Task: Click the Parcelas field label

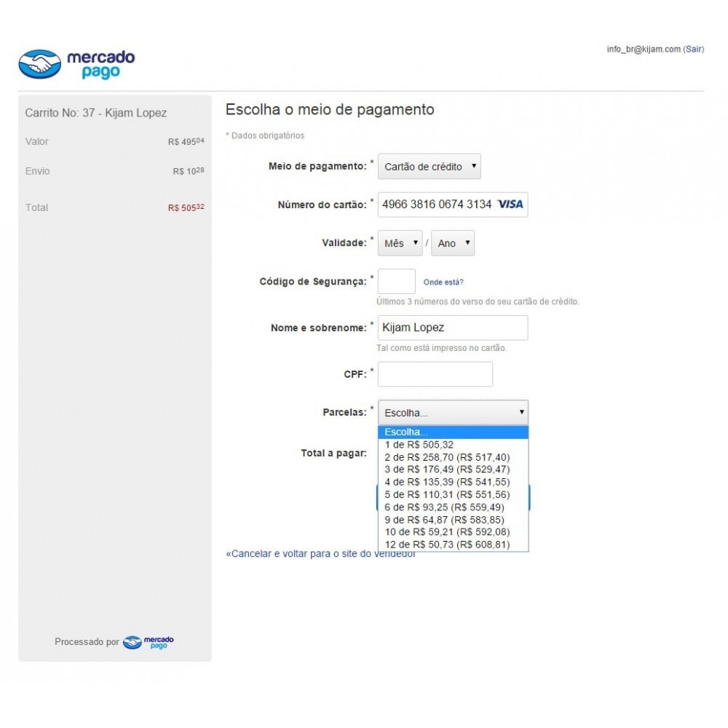Action: pyautogui.click(x=344, y=412)
